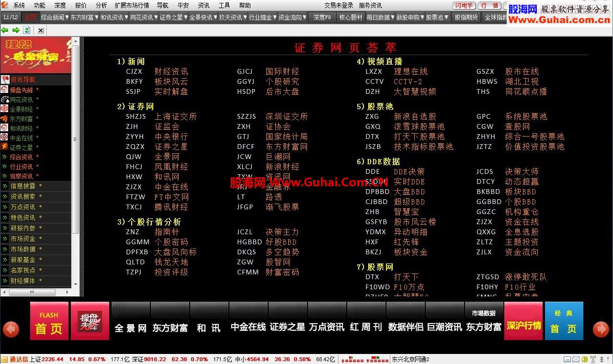Click the 闪电手 button

point(464,5)
